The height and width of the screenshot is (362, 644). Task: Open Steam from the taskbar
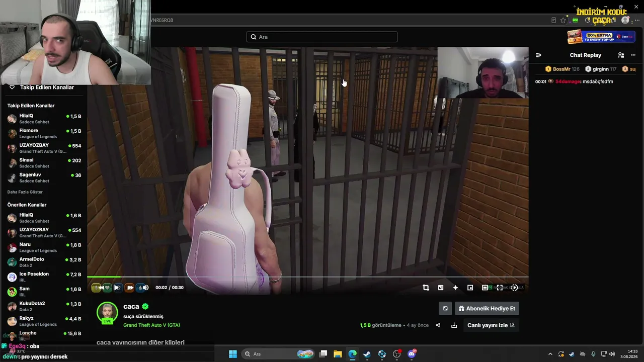[x=367, y=354]
